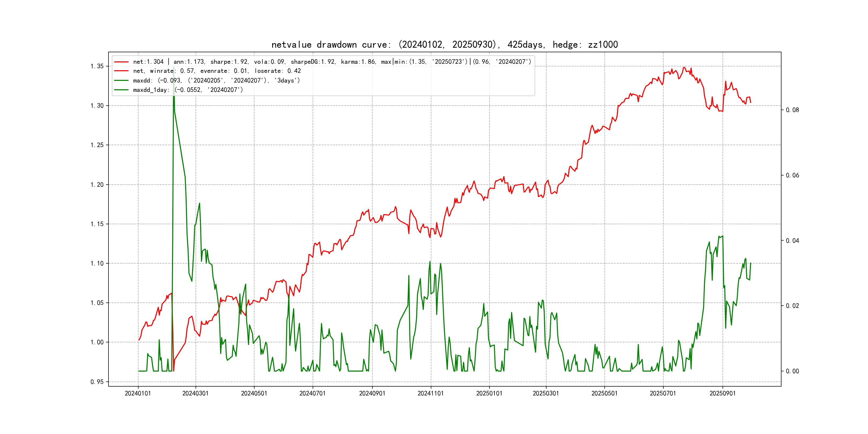Click the chart title text
868x434 pixels.
tap(444, 45)
